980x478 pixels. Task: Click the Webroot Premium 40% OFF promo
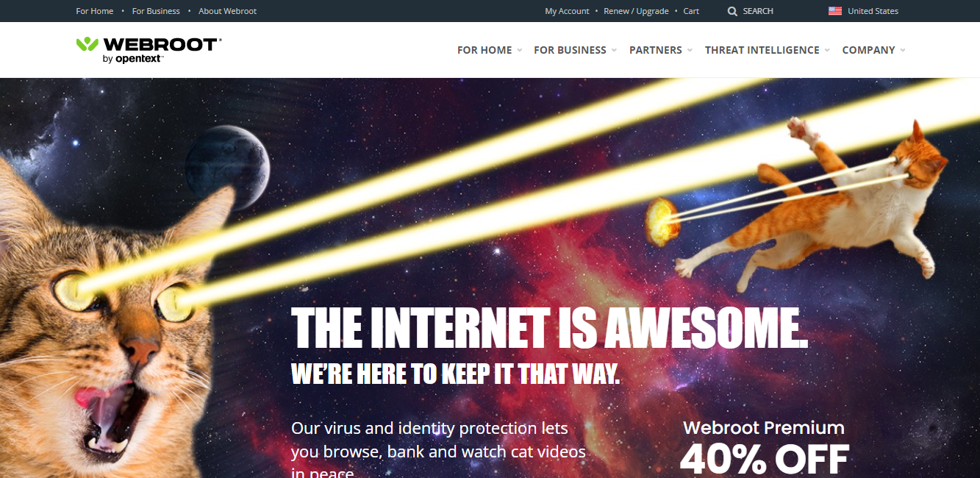[x=764, y=447]
